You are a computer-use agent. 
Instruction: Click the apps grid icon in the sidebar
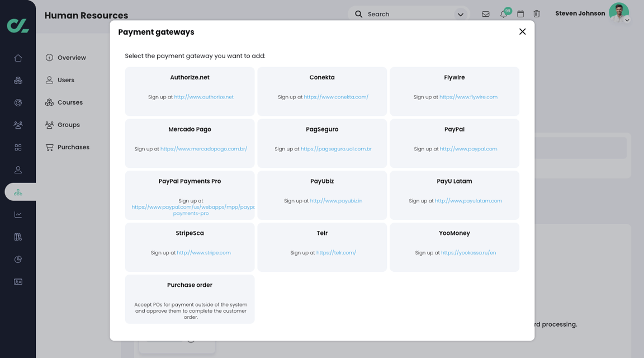click(18, 147)
